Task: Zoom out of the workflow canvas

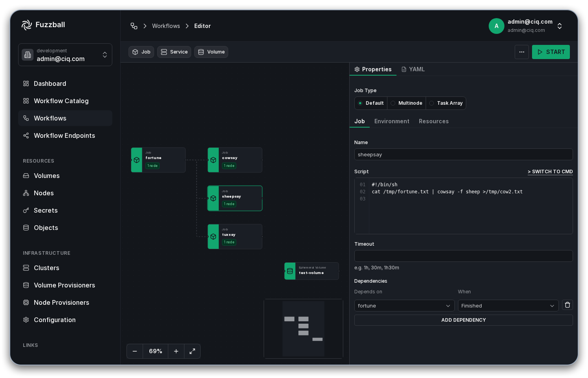Action: (x=135, y=351)
